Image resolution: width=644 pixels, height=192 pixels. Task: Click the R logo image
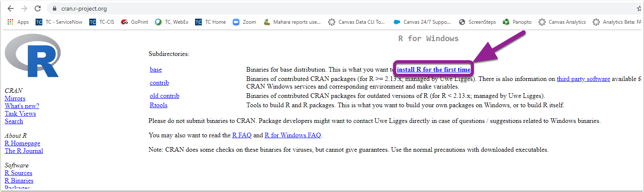(x=32, y=56)
